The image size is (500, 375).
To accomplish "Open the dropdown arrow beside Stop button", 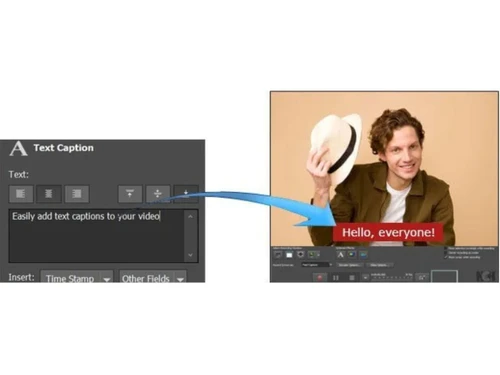I will point(365,278).
